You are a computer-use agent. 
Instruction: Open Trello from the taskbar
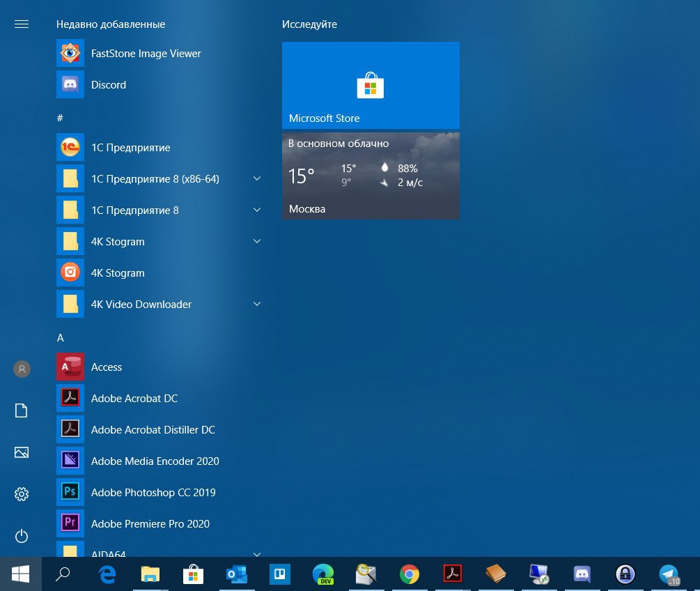(280, 574)
